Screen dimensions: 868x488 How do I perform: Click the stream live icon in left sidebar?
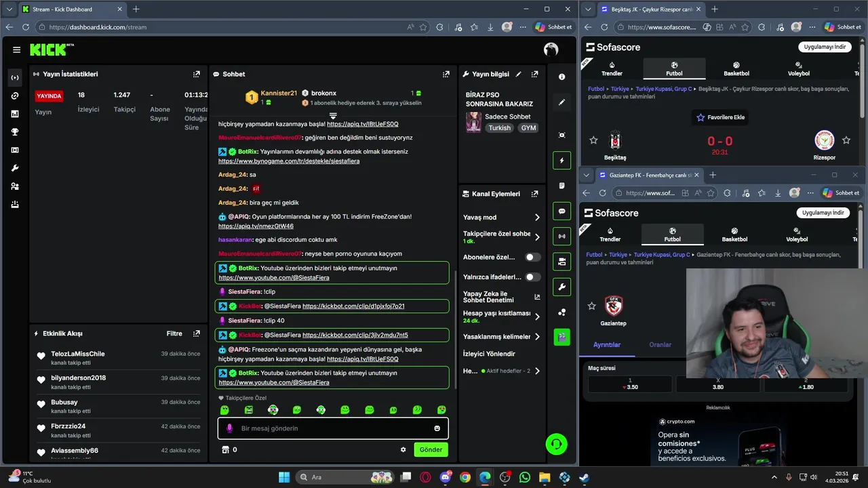pyautogui.click(x=15, y=77)
